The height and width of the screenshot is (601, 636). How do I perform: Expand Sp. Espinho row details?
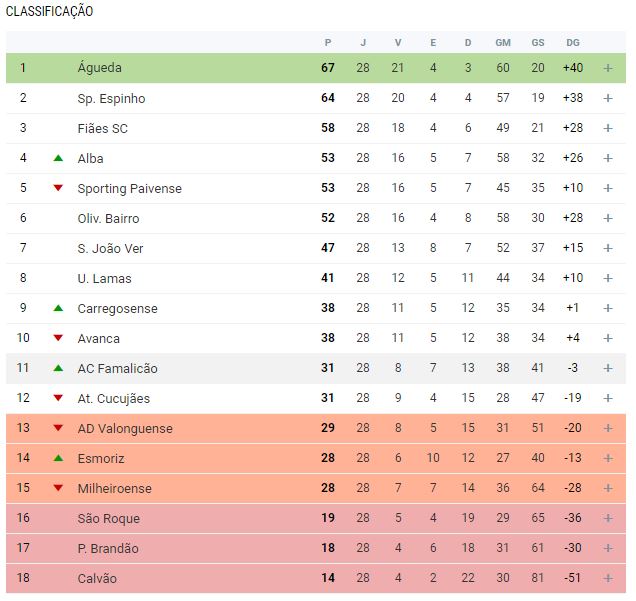[608, 98]
